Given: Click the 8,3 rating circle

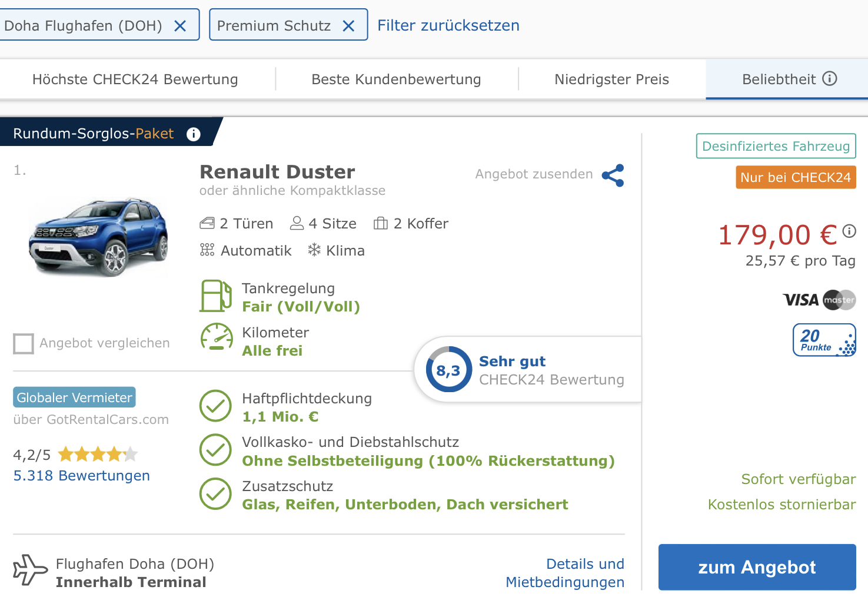Looking at the screenshot, I should tap(448, 370).
